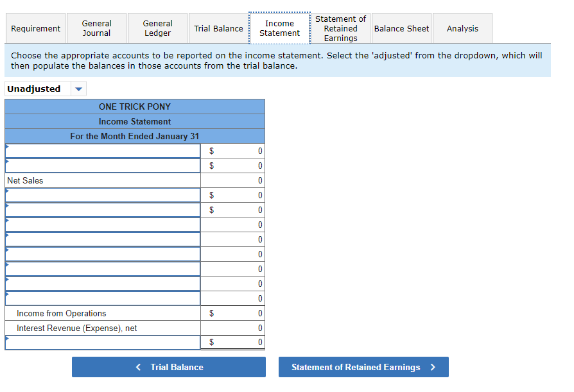Select account in fourth row below Net Sales
This screenshot has width=574, height=392.
103,239
